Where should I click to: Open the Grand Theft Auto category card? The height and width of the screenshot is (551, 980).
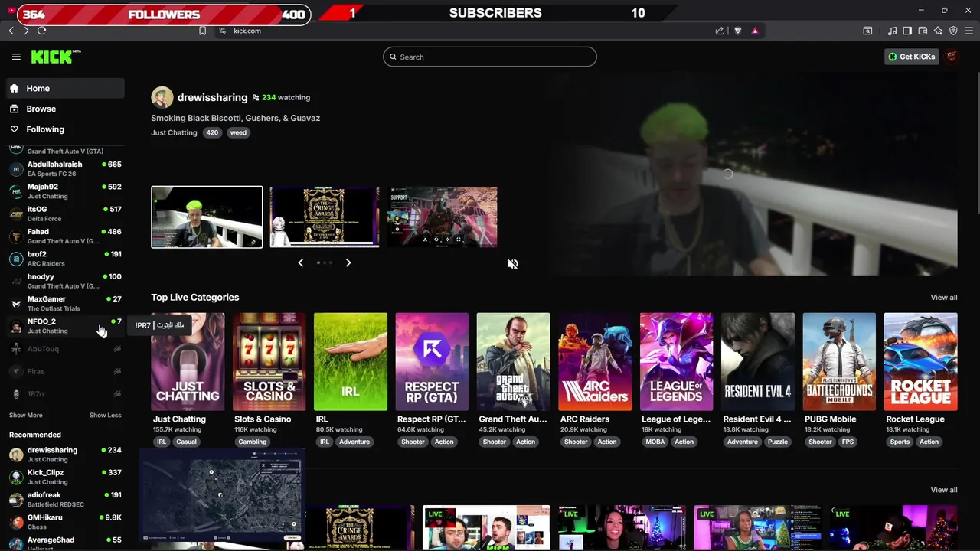pyautogui.click(x=513, y=361)
